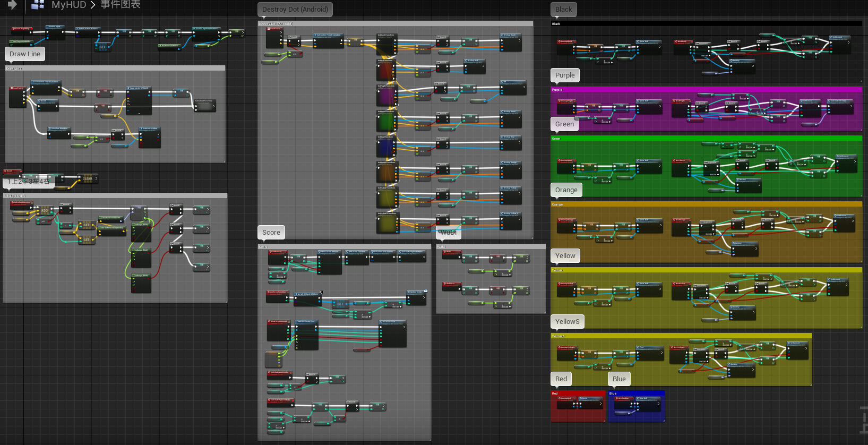This screenshot has width=868, height=445.
Task: Select the Black comment box title bar
Action: tap(706, 24)
